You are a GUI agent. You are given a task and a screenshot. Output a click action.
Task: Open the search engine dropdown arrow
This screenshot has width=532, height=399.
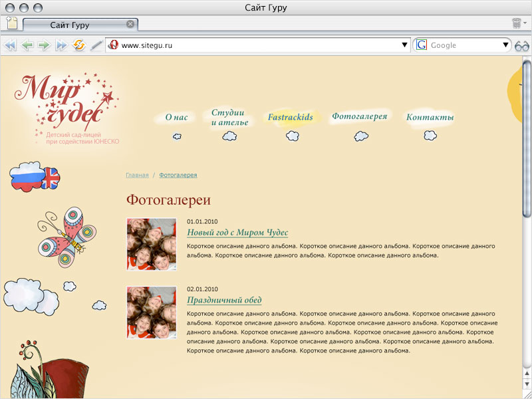point(505,45)
